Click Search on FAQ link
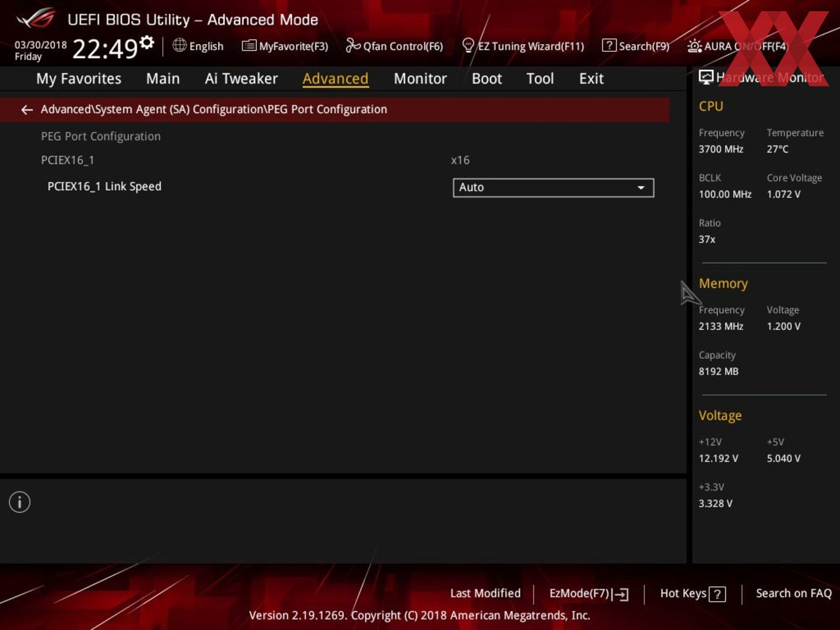Viewport: 840px width, 630px height. point(794,594)
